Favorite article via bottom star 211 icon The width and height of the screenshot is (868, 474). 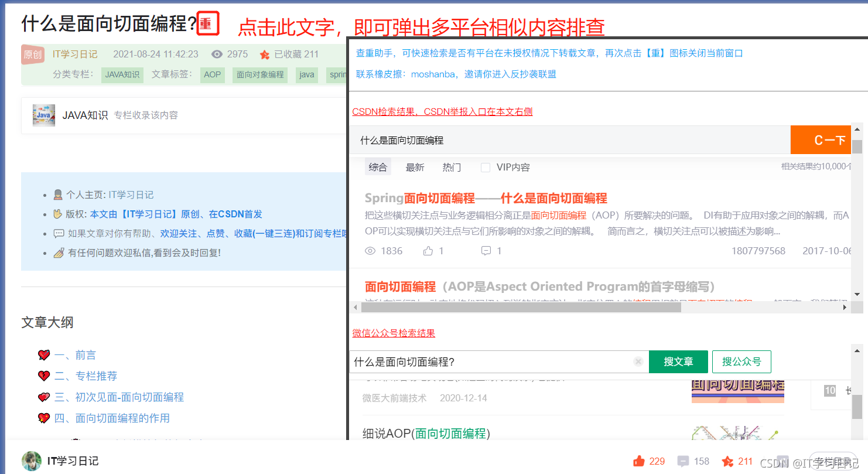tap(727, 461)
